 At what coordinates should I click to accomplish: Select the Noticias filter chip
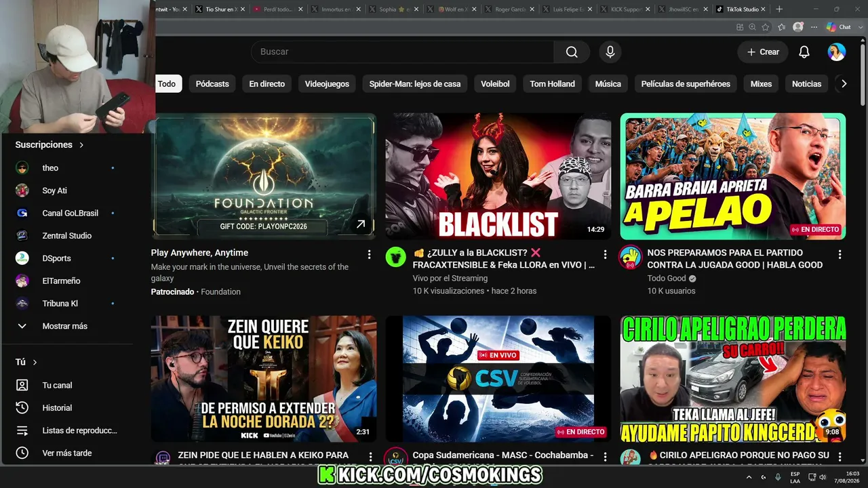pos(806,84)
